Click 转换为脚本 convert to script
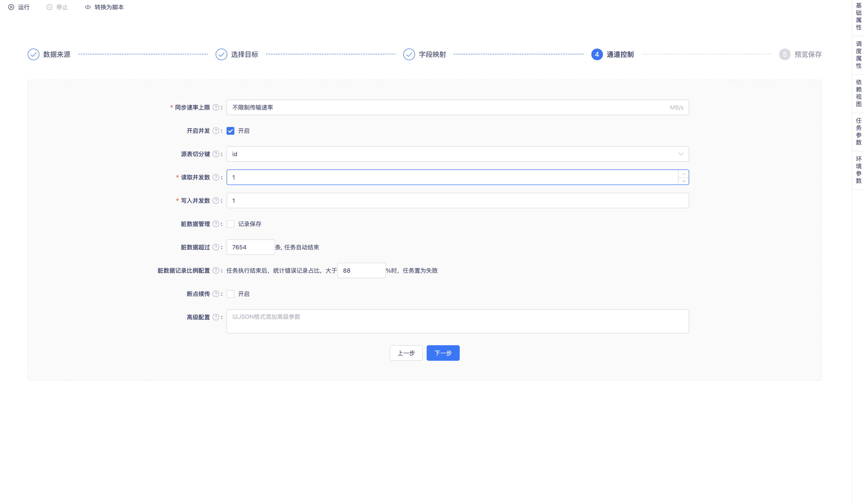The width and height of the screenshot is (865, 504). click(104, 7)
